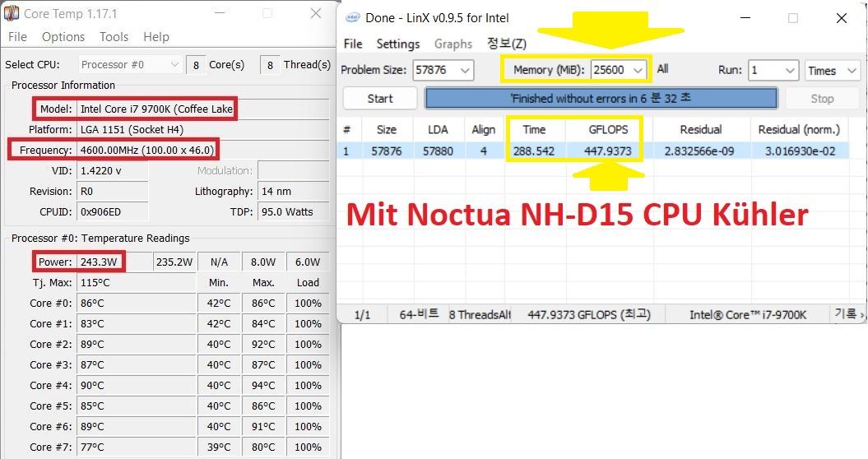Image resolution: width=868 pixels, height=459 pixels.
Task: Click the VID value 1.4220 v
Action: coord(113,170)
